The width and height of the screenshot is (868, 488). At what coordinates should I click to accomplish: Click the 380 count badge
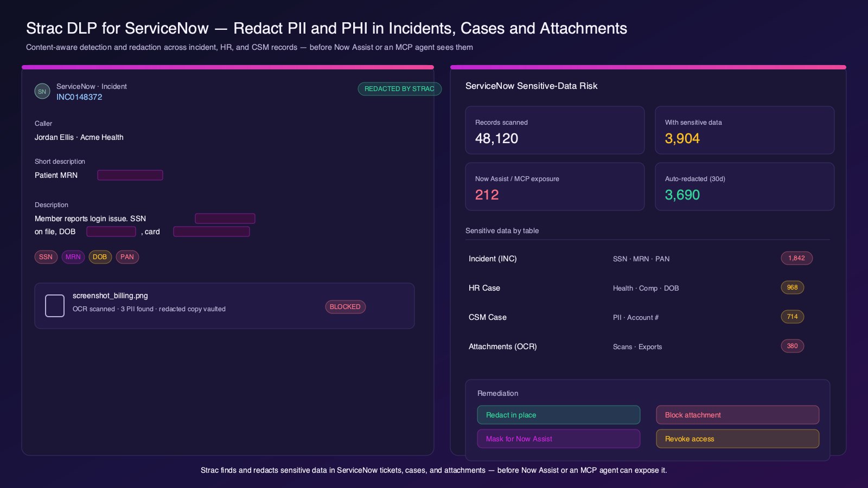793,346
